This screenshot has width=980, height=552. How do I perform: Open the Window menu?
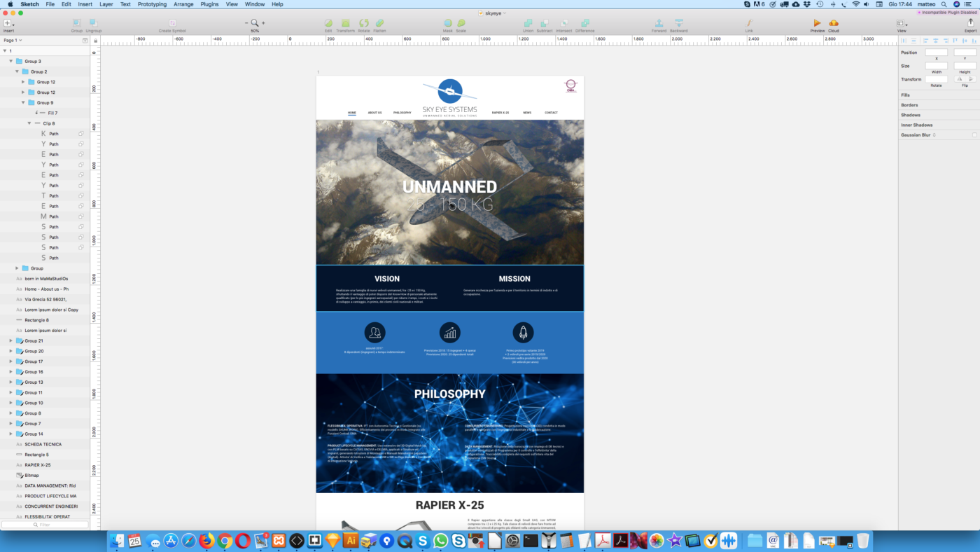(x=255, y=4)
